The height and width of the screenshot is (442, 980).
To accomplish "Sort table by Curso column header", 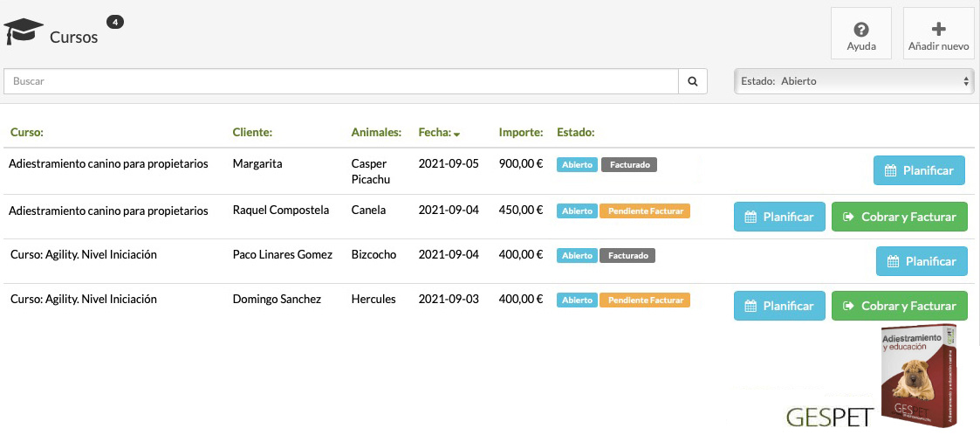I will coord(27,133).
